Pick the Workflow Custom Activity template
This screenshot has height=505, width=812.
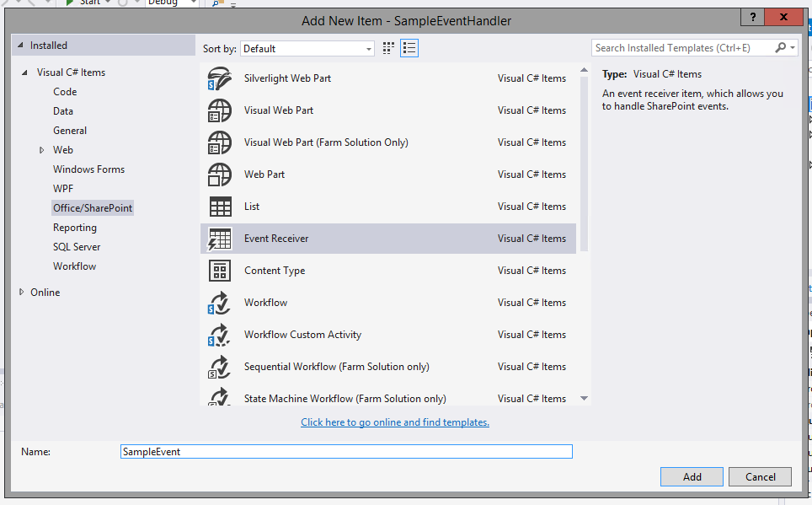pyautogui.click(x=303, y=334)
